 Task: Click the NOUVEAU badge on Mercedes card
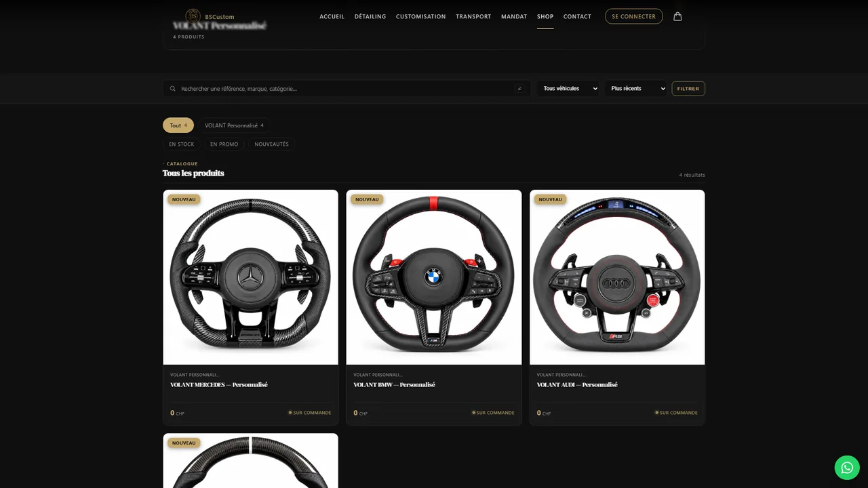184,199
